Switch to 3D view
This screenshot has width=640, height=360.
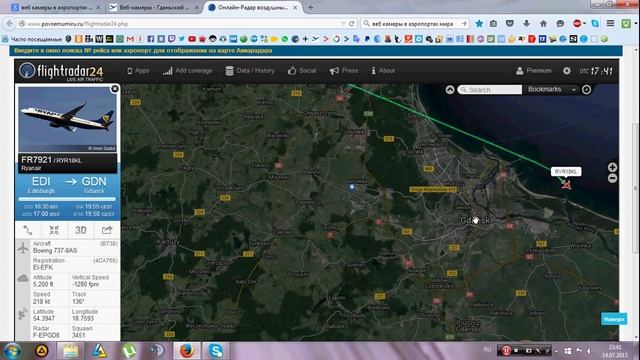tap(80, 230)
